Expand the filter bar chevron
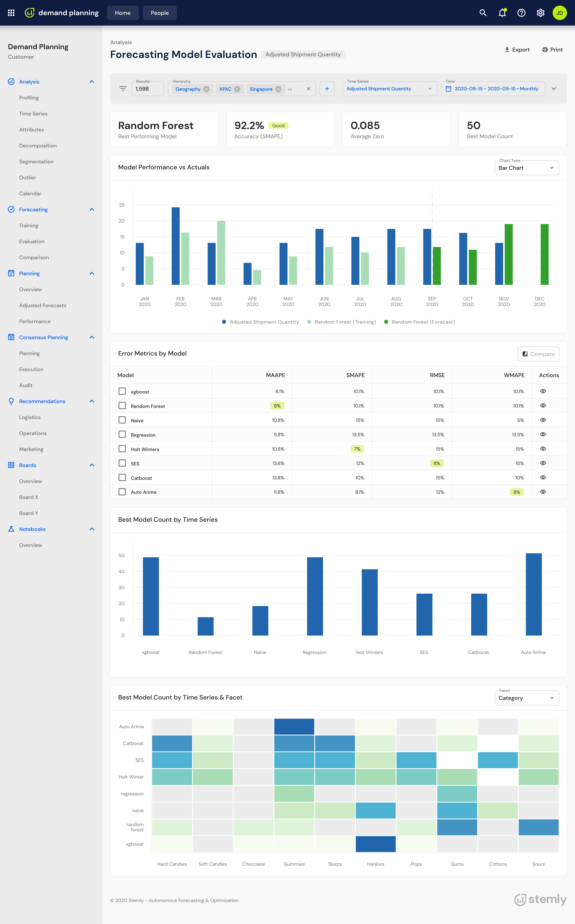Image resolution: width=575 pixels, height=924 pixels. tap(554, 89)
